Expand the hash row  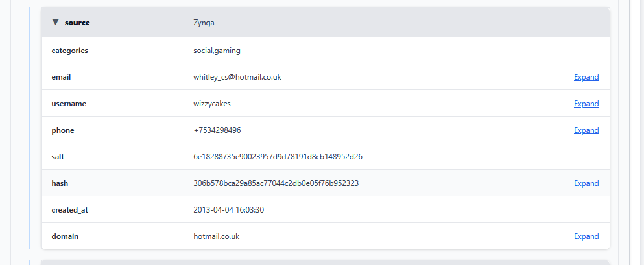[x=586, y=183]
